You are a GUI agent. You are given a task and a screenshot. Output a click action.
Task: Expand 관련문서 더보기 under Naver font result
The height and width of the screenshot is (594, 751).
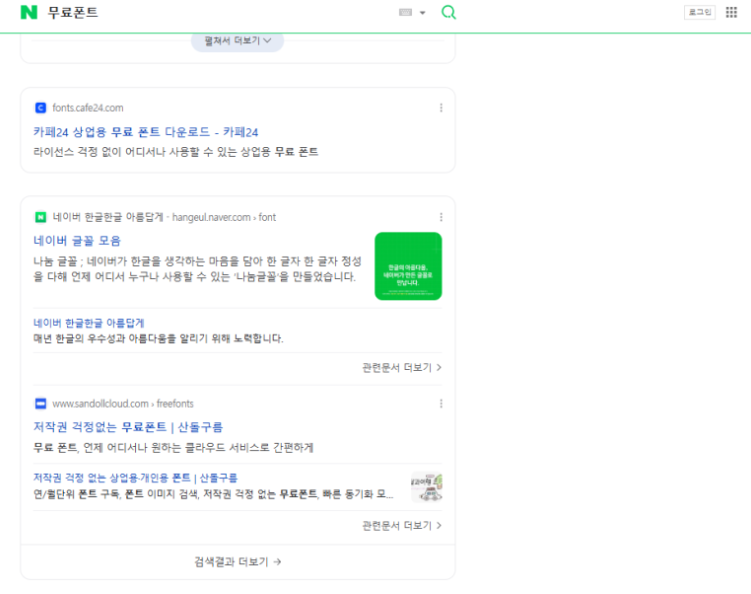[401, 367]
